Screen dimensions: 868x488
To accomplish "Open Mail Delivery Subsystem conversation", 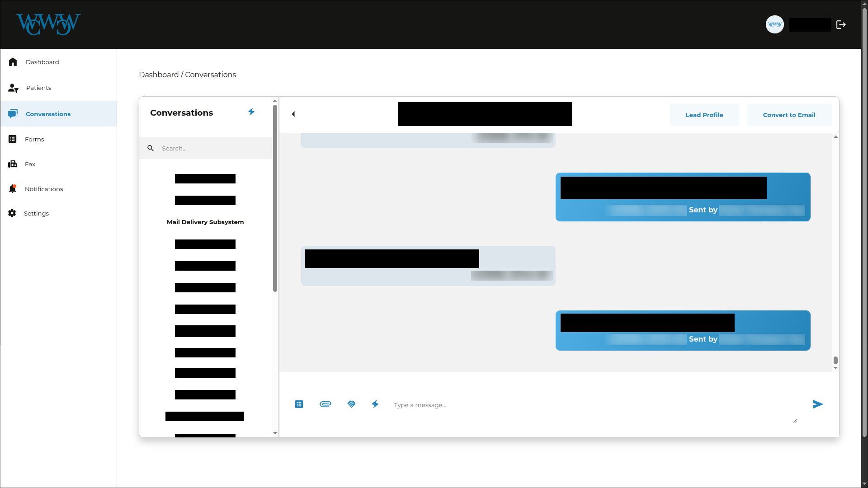I will [x=205, y=222].
